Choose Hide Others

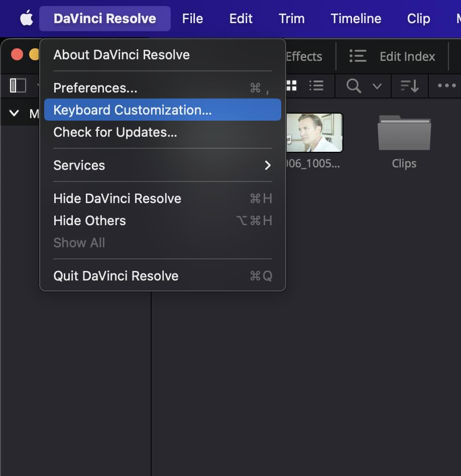pyautogui.click(x=163, y=221)
